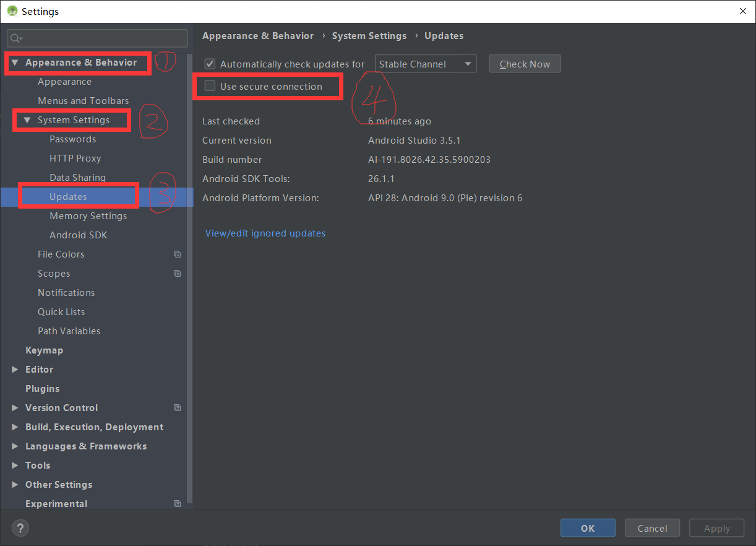
Task: Expand the Tools section arrow
Action: pos(15,466)
